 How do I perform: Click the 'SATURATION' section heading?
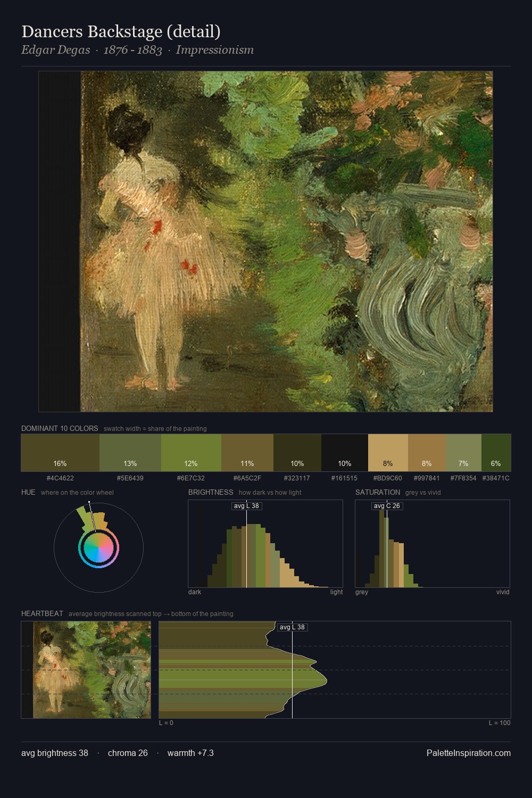378,492
